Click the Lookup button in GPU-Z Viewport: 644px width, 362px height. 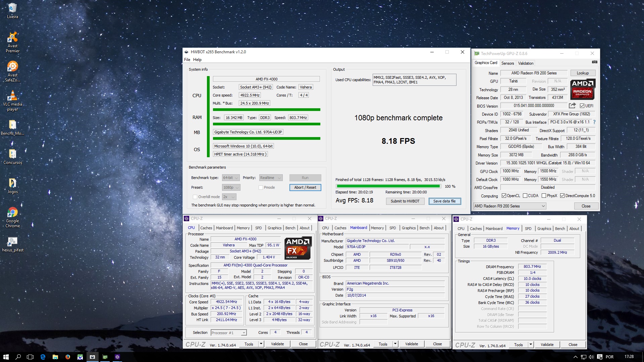pos(583,73)
